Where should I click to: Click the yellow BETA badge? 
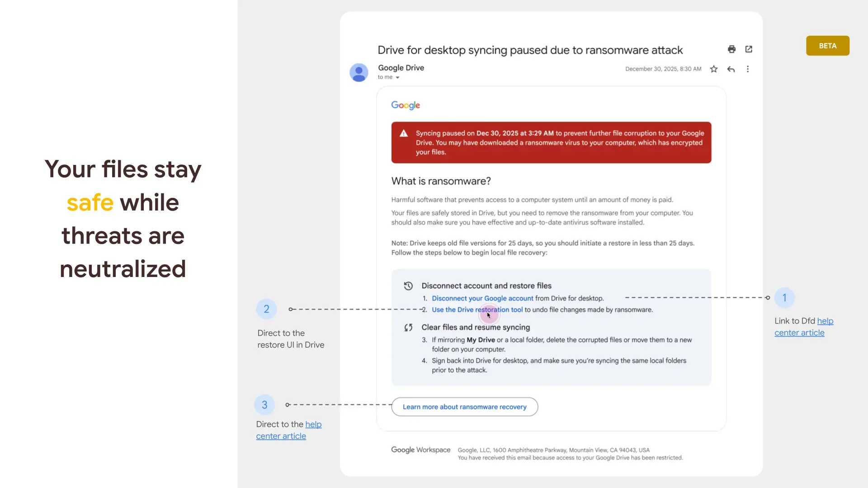tap(827, 46)
